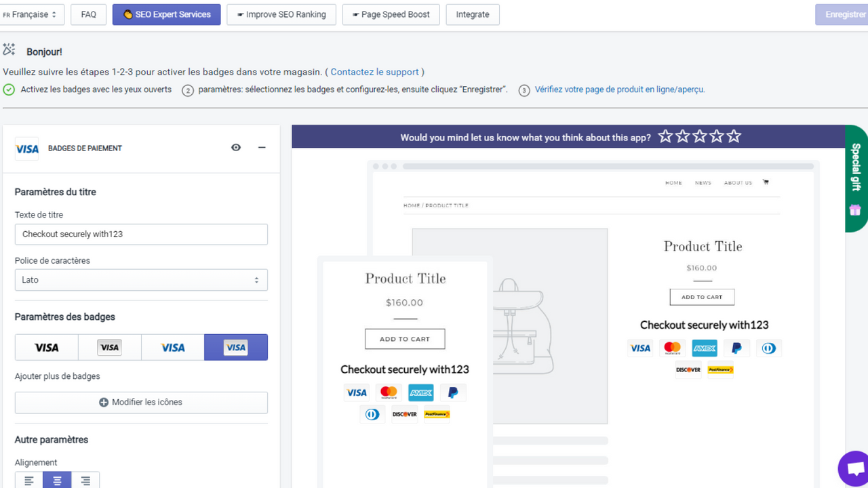Collapse the Badges de paiement panel
This screenshot has height=488, width=868.
(262, 147)
